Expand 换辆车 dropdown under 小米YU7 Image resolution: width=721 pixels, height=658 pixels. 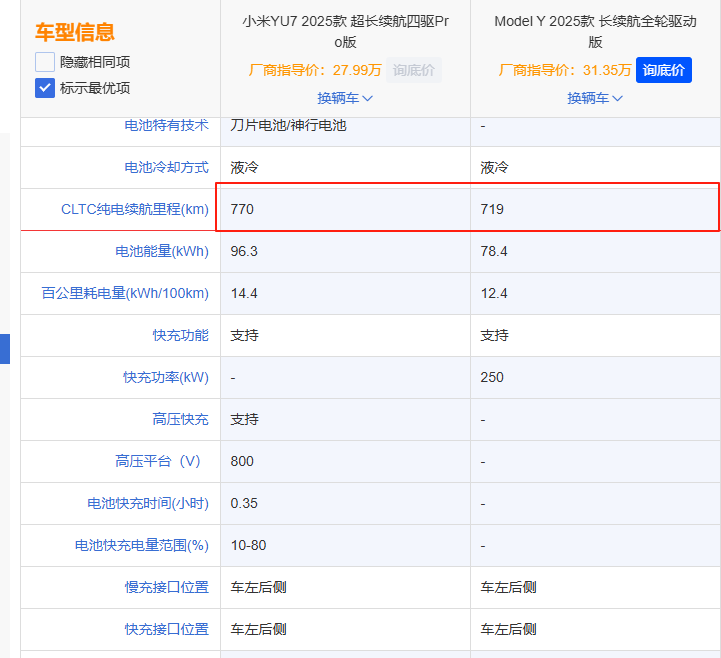coord(345,98)
